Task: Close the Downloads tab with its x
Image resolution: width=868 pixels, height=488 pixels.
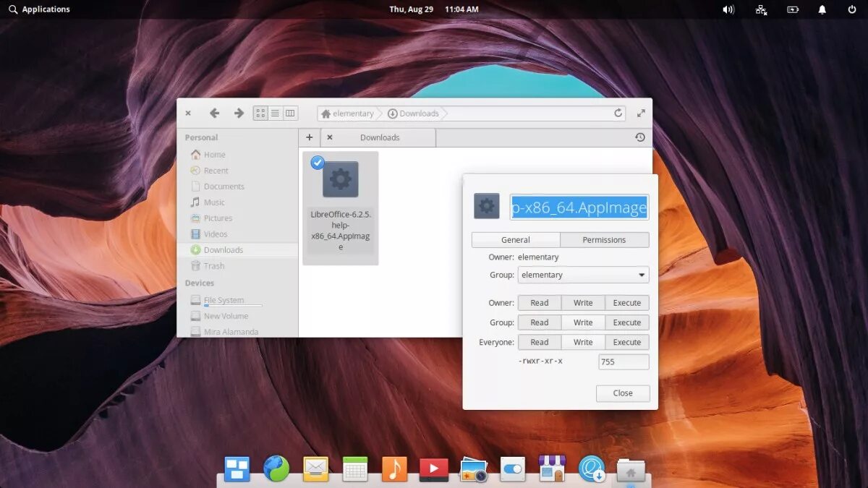Action: (x=330, y=137)
